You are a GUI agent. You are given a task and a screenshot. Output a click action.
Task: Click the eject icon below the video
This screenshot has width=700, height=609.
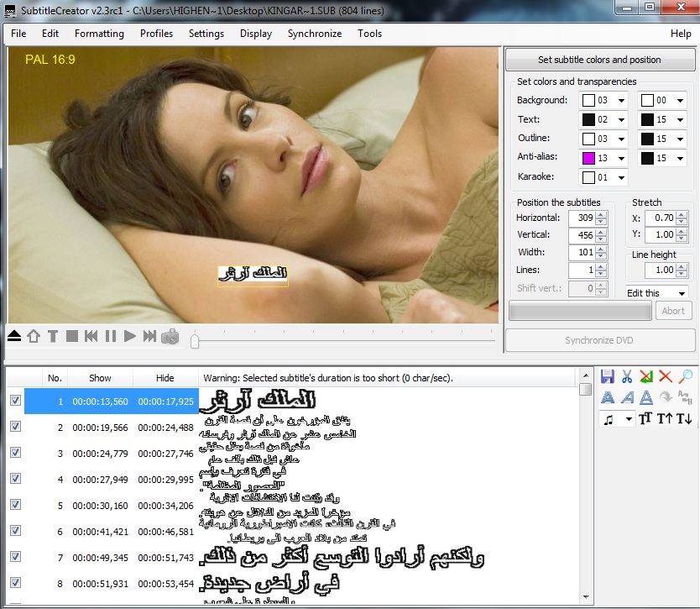click(x=15, y=336)
